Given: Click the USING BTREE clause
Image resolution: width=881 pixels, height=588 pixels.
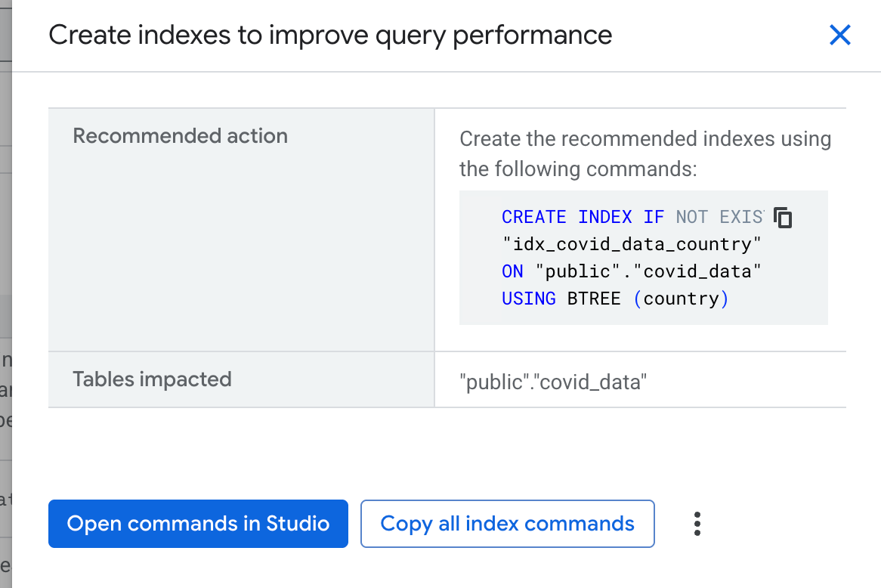Looking at the screenshot, I should (560, 299).
